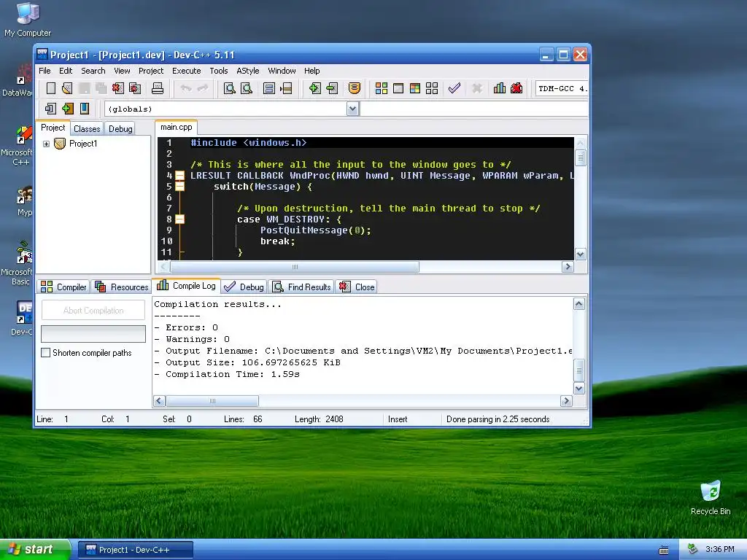Switch to the Resources bottom tab

(x=122, y=287)
